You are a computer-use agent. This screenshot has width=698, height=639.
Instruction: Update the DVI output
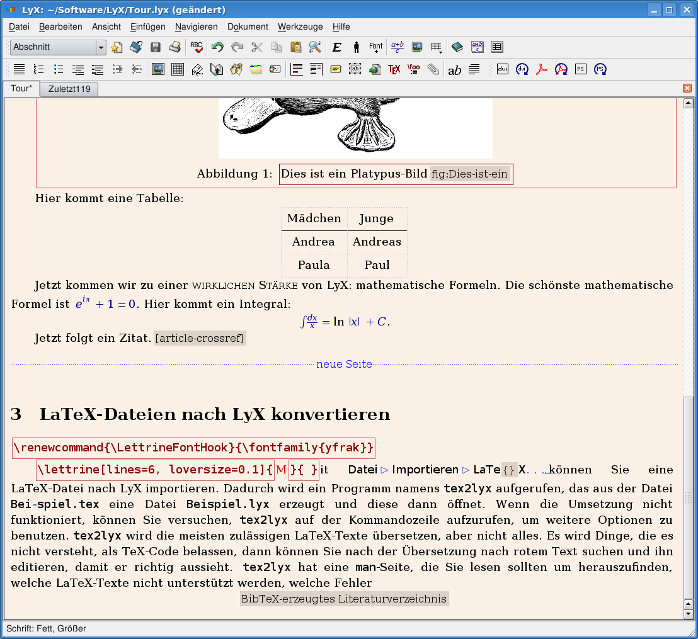click(x=522, y=69)
